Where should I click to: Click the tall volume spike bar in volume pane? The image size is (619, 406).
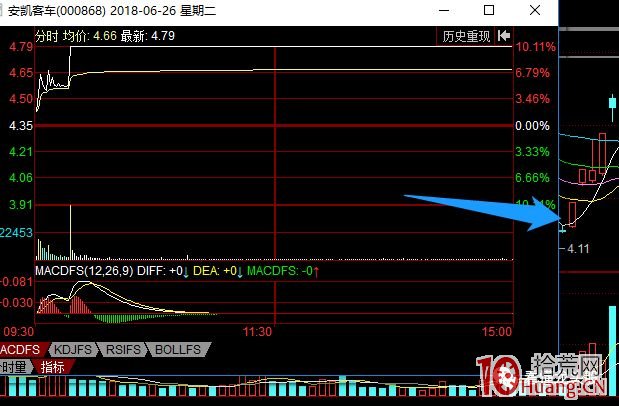pos(71,232)
